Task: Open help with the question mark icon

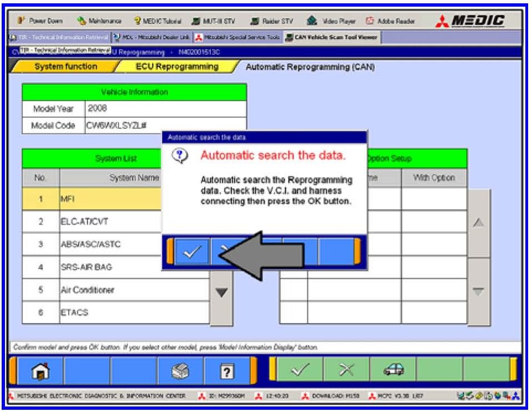Action: click(226, 370)
